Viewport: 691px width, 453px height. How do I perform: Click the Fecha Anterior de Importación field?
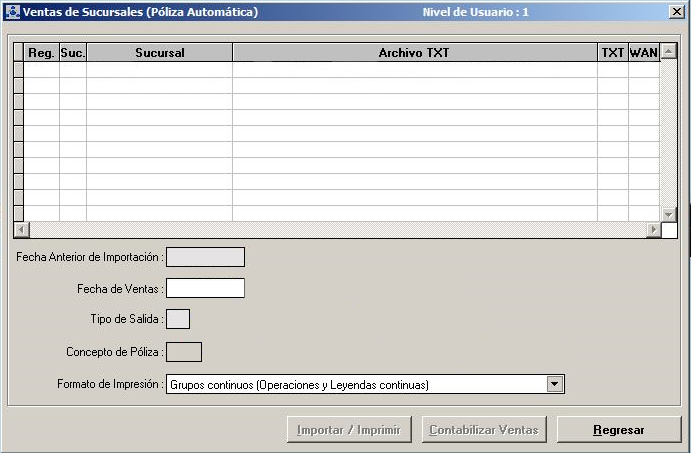point(205,257)
